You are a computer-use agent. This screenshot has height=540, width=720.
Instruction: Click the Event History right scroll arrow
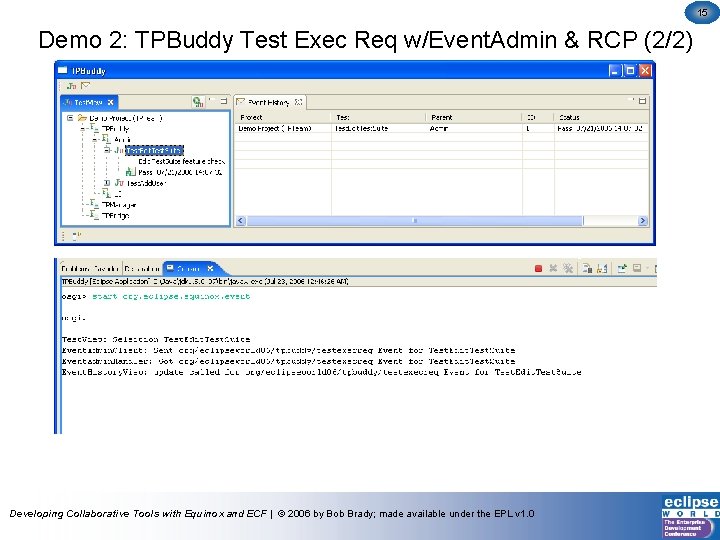642,221
